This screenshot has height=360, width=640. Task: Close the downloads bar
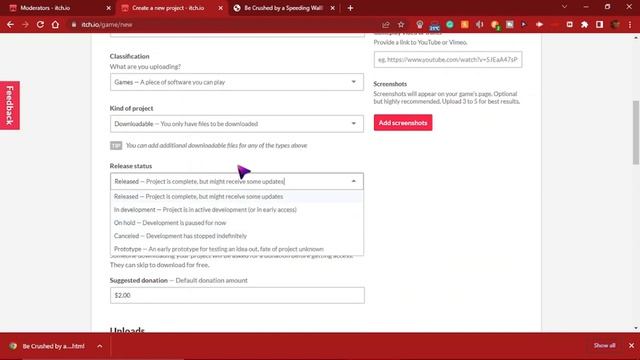click(x=631, y=346)
